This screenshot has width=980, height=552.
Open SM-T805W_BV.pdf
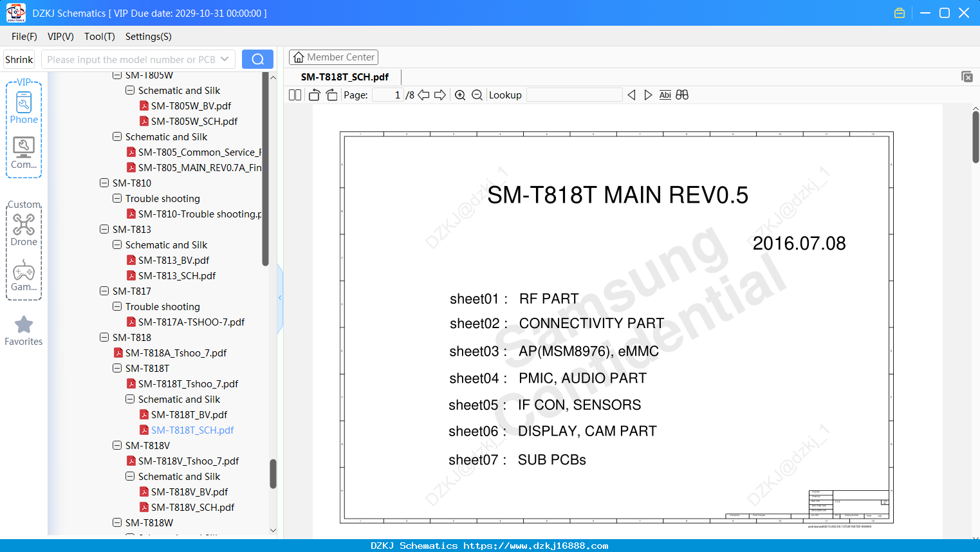191,106
